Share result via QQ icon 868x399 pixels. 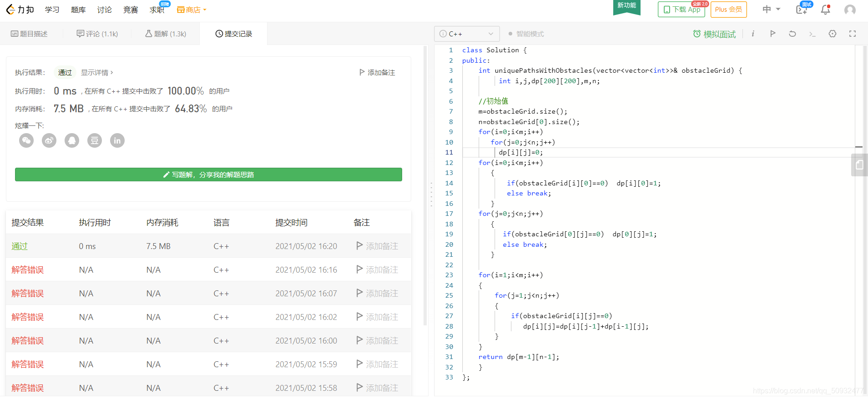(x=72, y=140)
